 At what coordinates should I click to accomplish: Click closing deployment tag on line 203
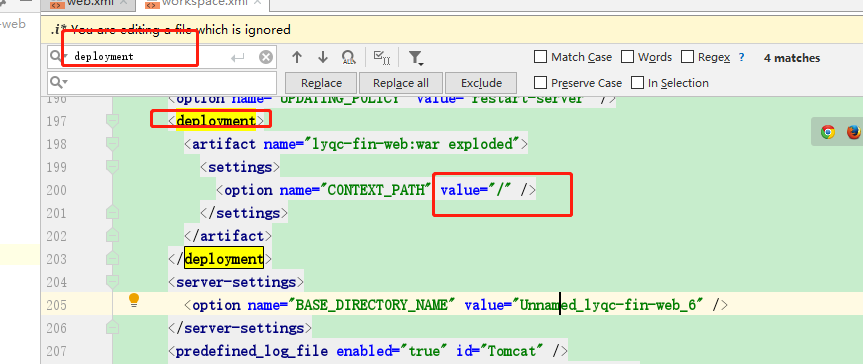pos(224,259)
